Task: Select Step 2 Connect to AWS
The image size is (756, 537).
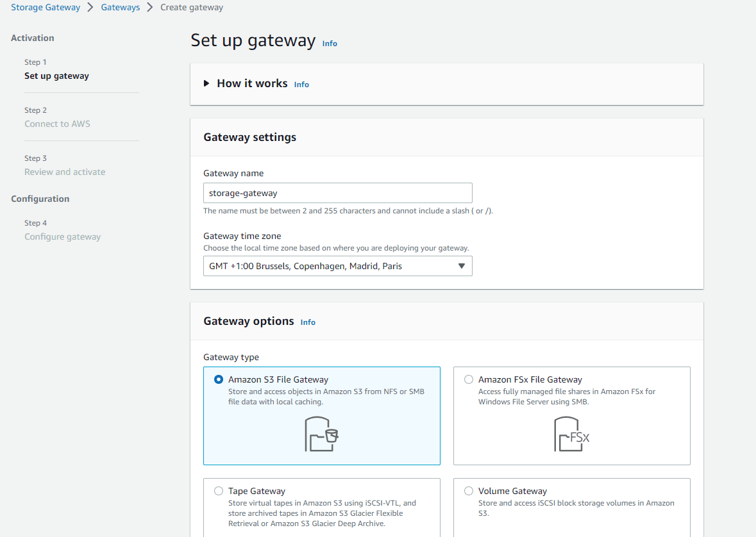Action: [57, 124]
